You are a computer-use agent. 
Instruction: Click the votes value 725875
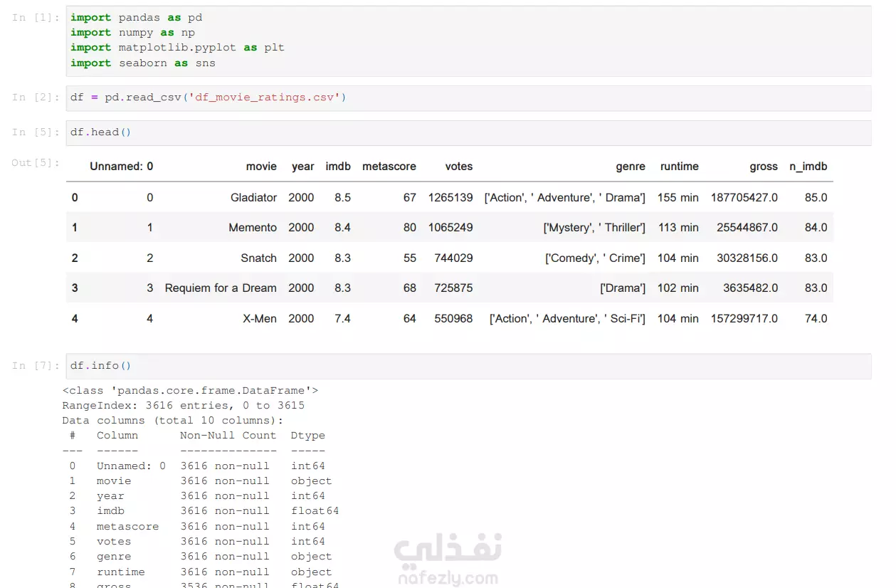[x=453, y=288]
